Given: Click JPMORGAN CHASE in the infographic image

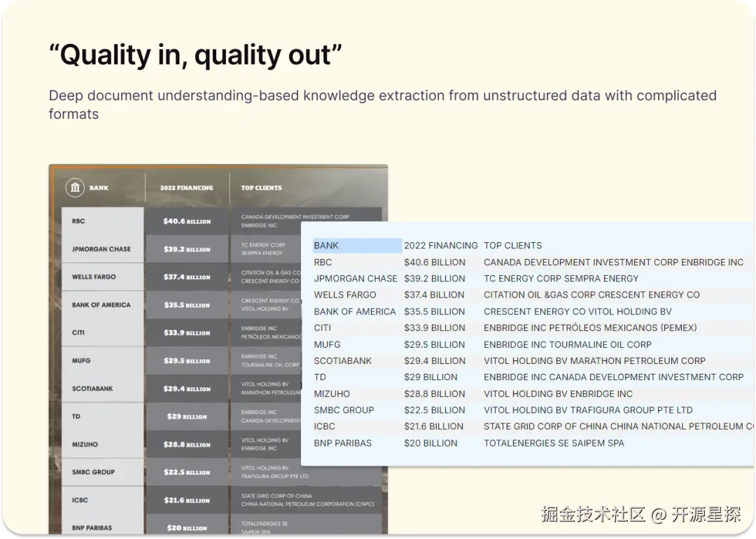Looking at the screenshot, I should (x=101, y=249).
